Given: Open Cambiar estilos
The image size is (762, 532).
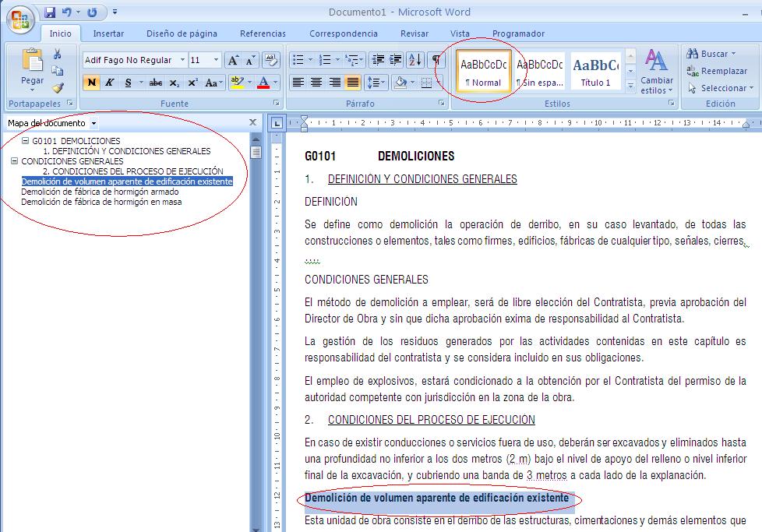Looking at the screenshot, I should click(657, 71).
